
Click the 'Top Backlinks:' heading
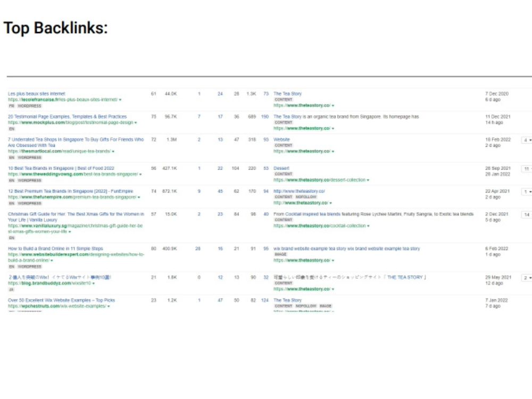(56, 28)
